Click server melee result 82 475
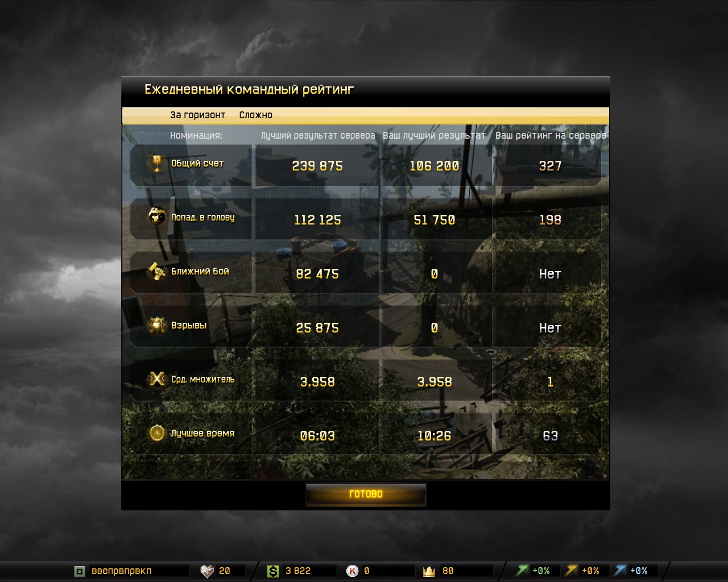This screenshot has width=728, height=582. 317,274
